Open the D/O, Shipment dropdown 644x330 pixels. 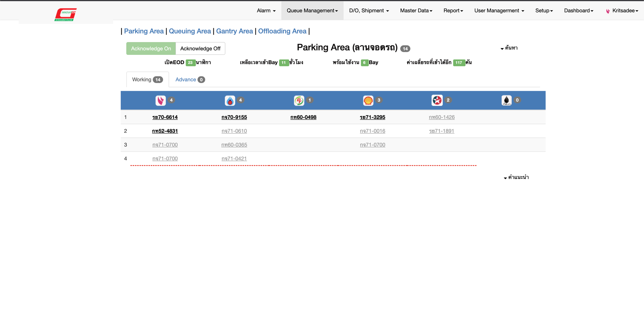pyautogui.click(x=369, y=11)
